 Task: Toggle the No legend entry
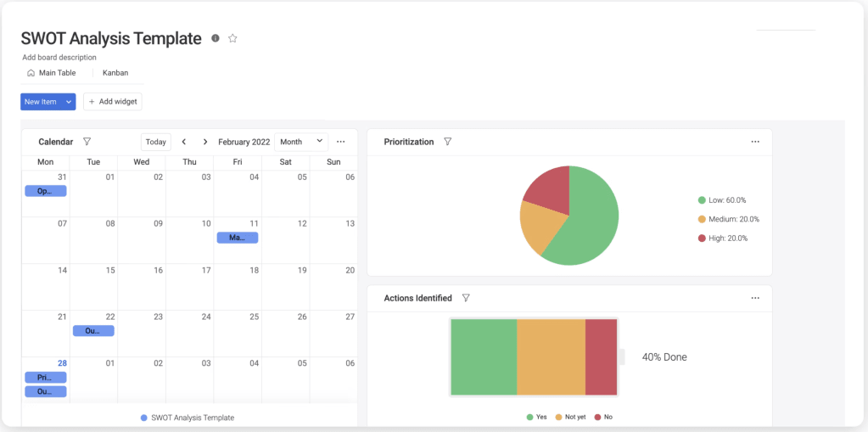603,417
